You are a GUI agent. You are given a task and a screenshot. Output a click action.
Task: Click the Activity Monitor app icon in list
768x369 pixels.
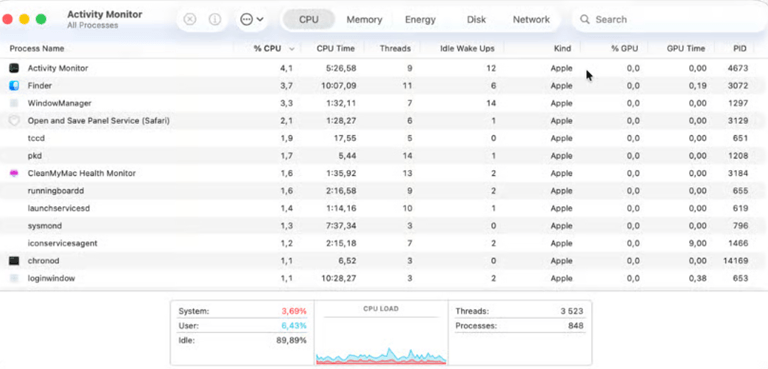(14, 68)
